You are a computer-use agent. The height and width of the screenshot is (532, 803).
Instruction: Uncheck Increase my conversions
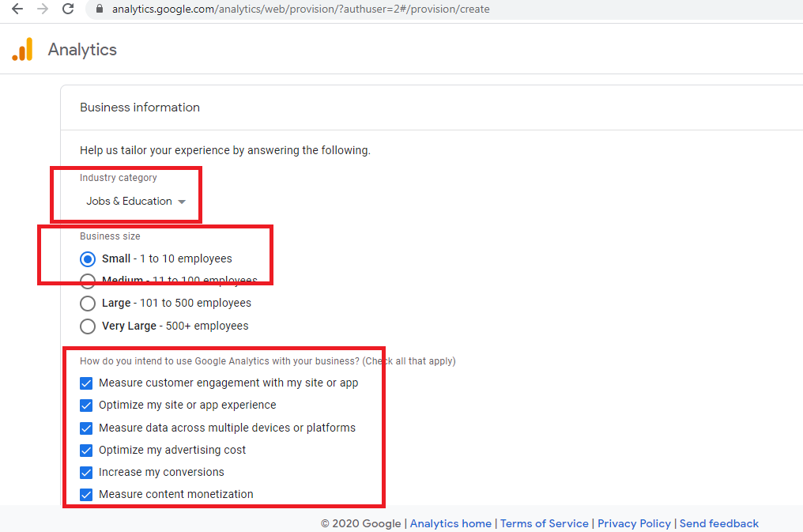coord(86,472)
